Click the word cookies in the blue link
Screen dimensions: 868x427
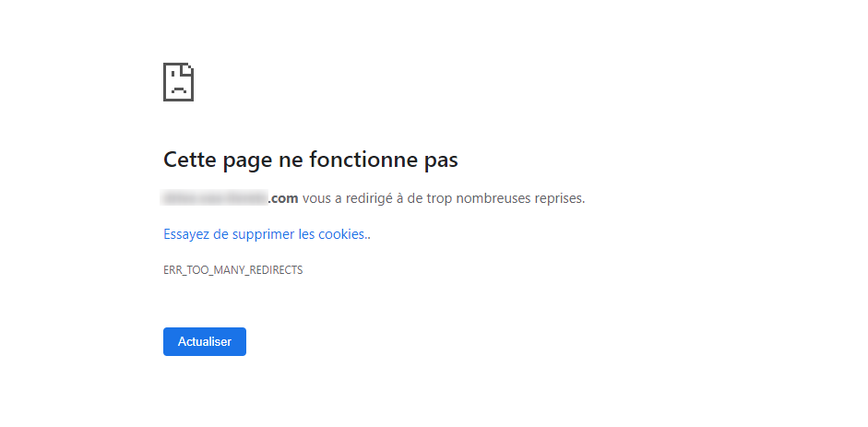point(343,234)
